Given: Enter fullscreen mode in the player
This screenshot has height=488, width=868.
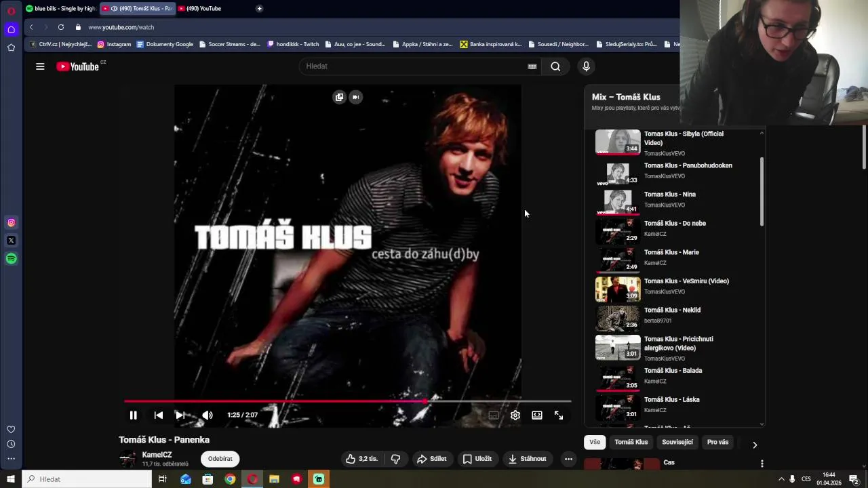Looking at the screenshot, I should [x=559, y=415].
